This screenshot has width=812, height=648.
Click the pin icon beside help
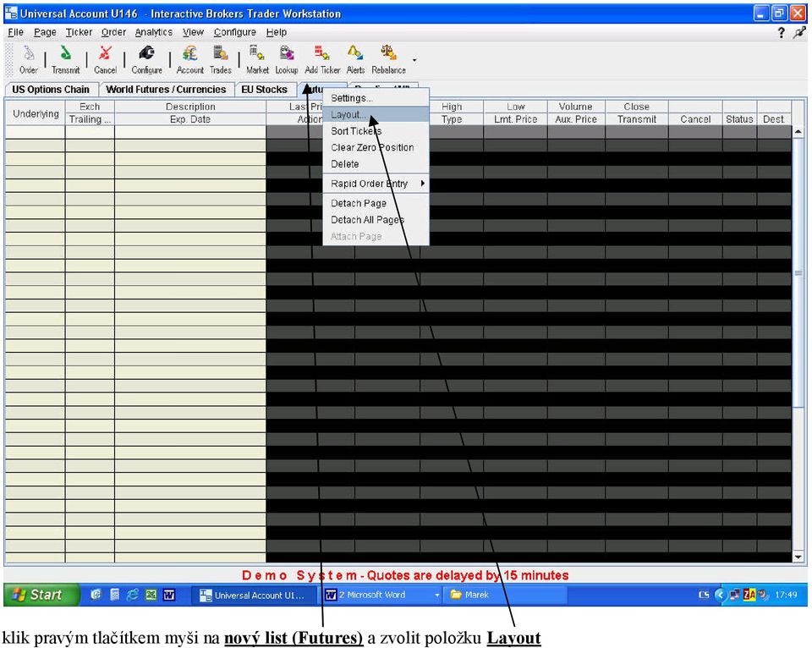tap(799, 33)
